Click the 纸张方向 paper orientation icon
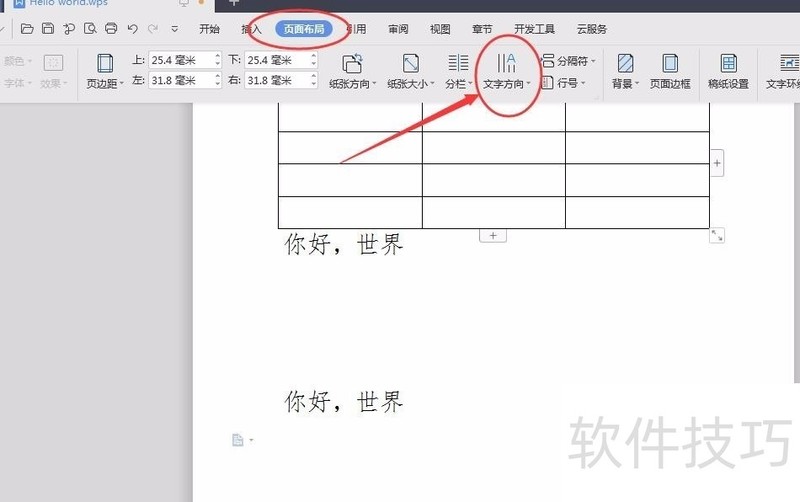 click(352, 64)
